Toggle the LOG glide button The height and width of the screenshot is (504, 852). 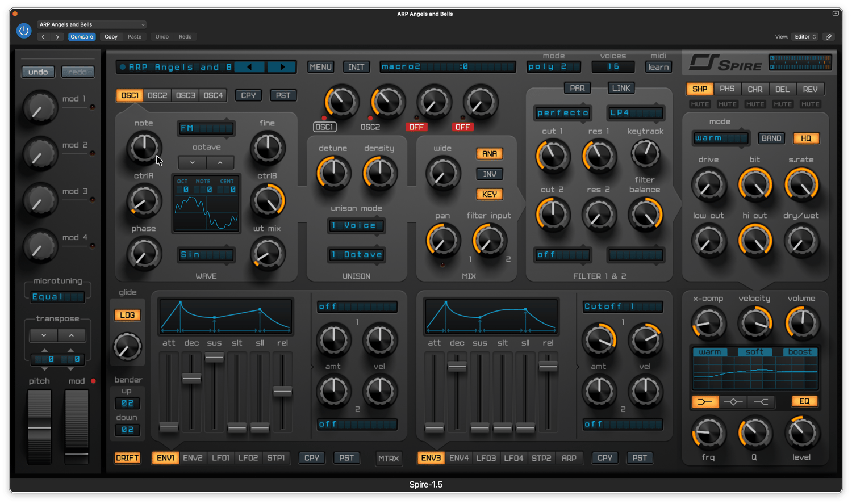pyautogui.click(x=127, y=315)
